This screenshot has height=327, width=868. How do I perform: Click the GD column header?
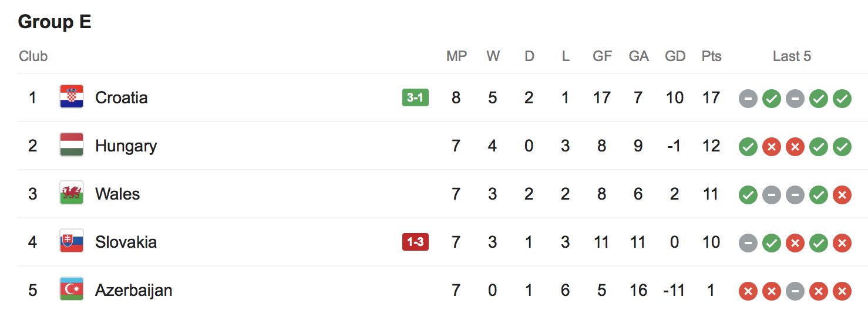click(675, 56)
